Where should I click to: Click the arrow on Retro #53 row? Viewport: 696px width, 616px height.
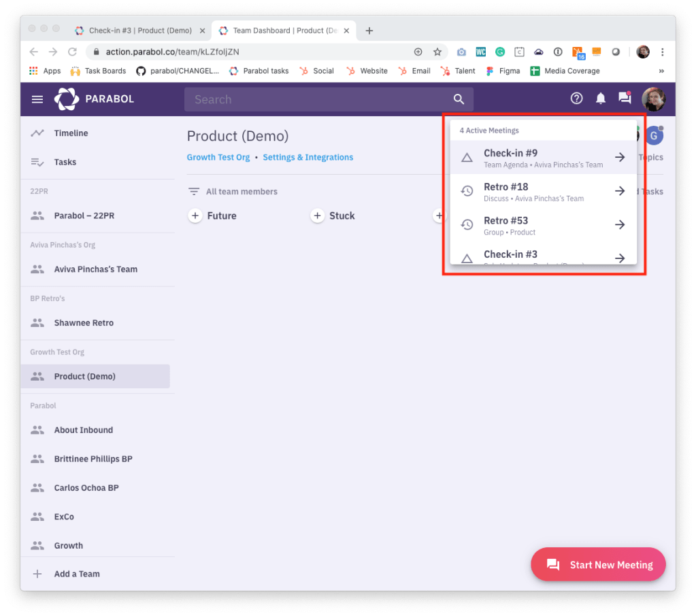click(620, 224)
